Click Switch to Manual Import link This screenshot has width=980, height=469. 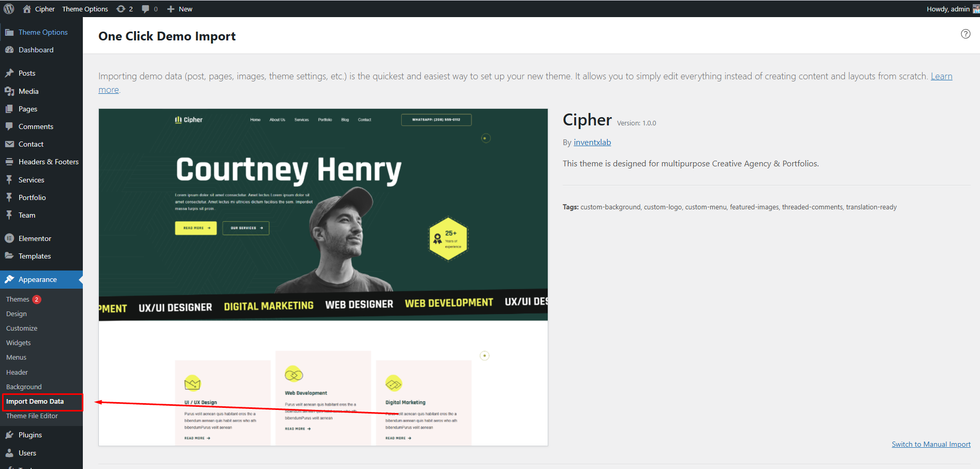(931, 444)
